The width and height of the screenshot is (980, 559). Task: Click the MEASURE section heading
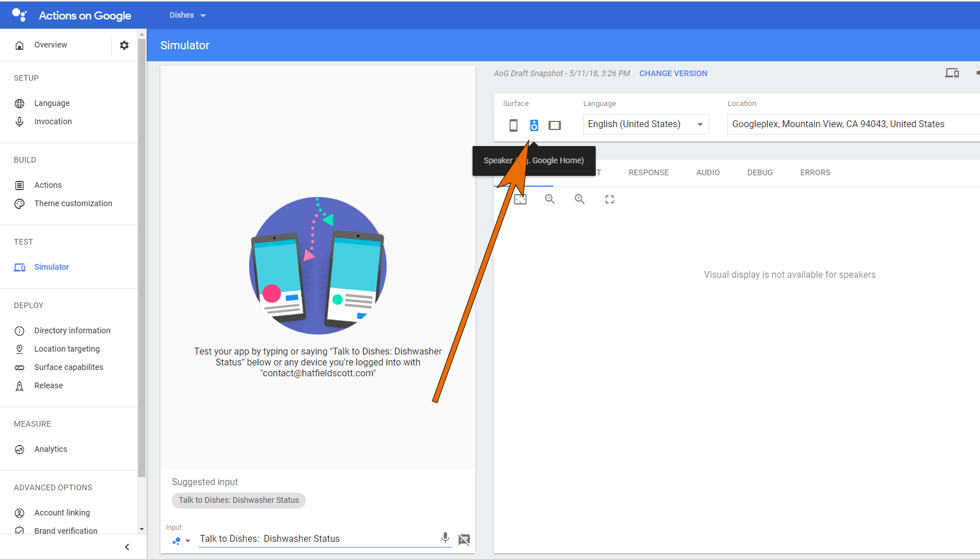coord(32,424)
